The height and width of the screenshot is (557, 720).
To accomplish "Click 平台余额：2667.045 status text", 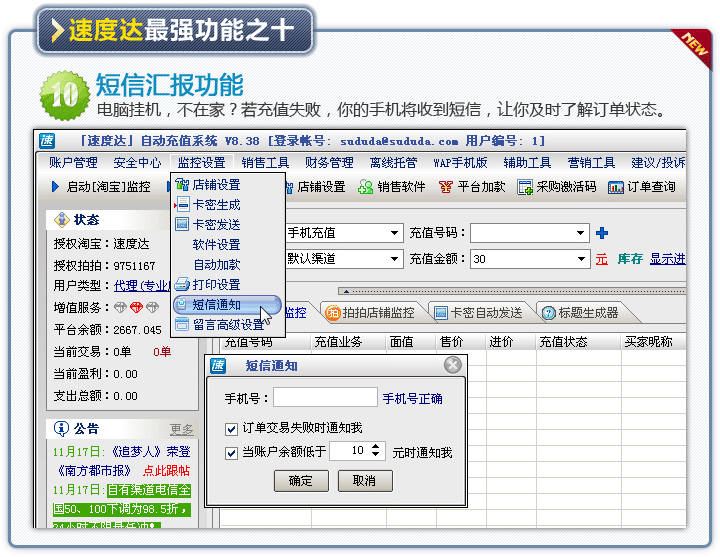I will 107,330.
